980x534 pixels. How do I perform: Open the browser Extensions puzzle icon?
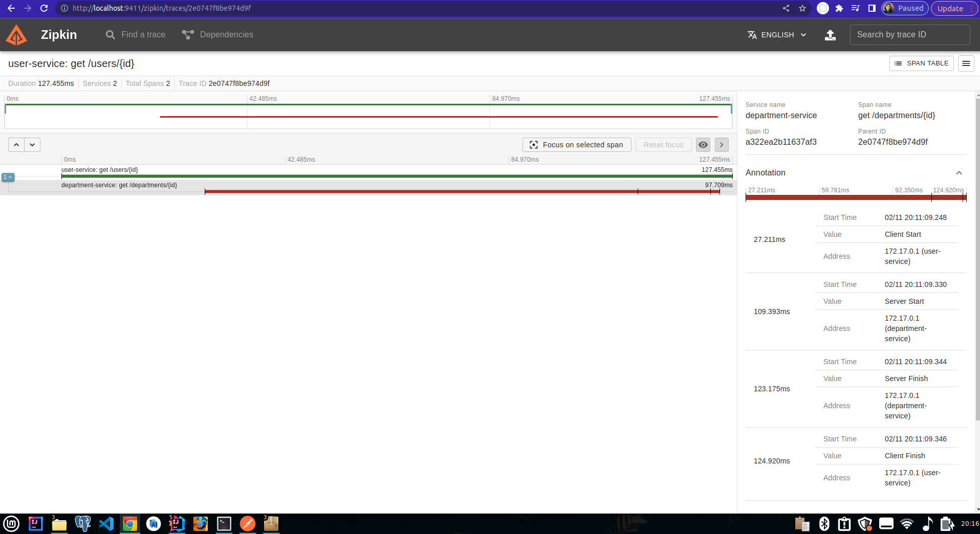coord(839,8)
